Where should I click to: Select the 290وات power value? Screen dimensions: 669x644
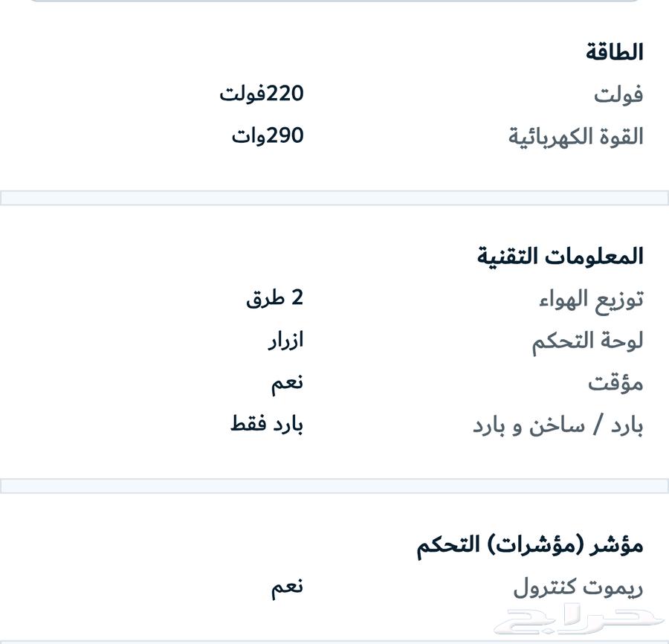point(268,135)
